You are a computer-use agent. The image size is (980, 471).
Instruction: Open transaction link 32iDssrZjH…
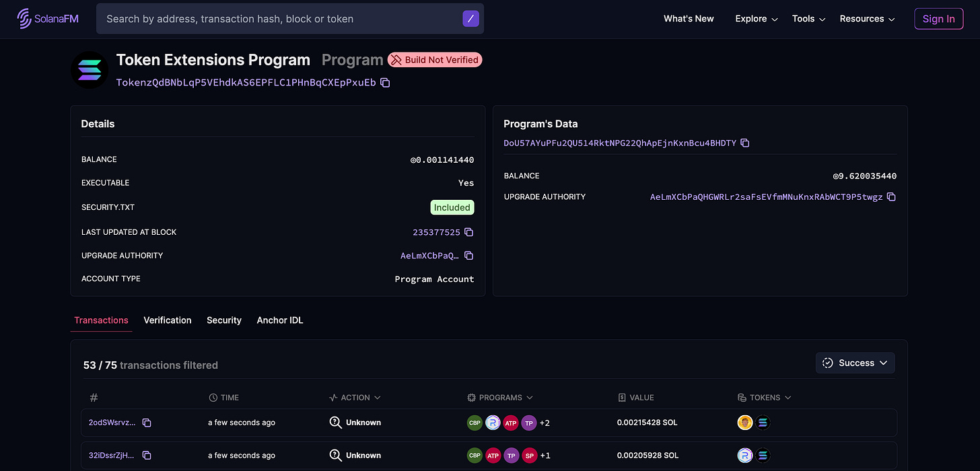112,456
